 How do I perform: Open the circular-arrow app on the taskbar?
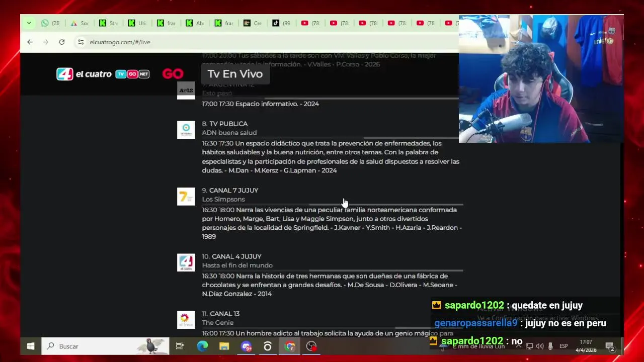pyautogui.click(x=268, y=346)
